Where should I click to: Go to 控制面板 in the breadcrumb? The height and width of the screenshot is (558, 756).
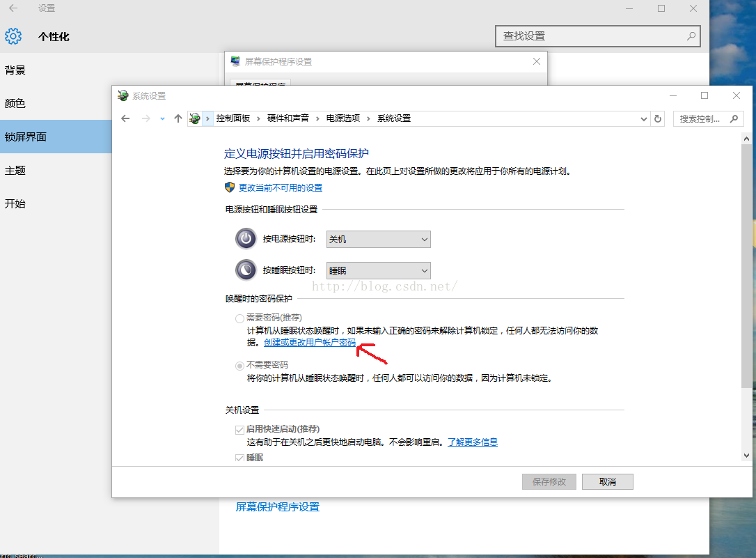[233, 118]
